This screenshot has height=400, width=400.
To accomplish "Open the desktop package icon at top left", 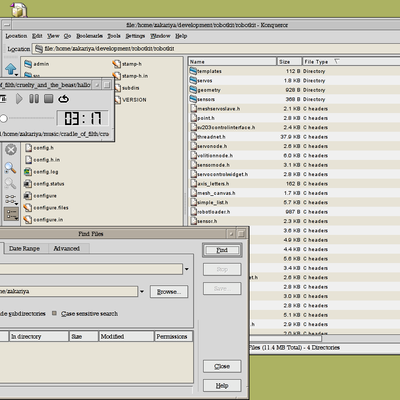I will (19, 10).
